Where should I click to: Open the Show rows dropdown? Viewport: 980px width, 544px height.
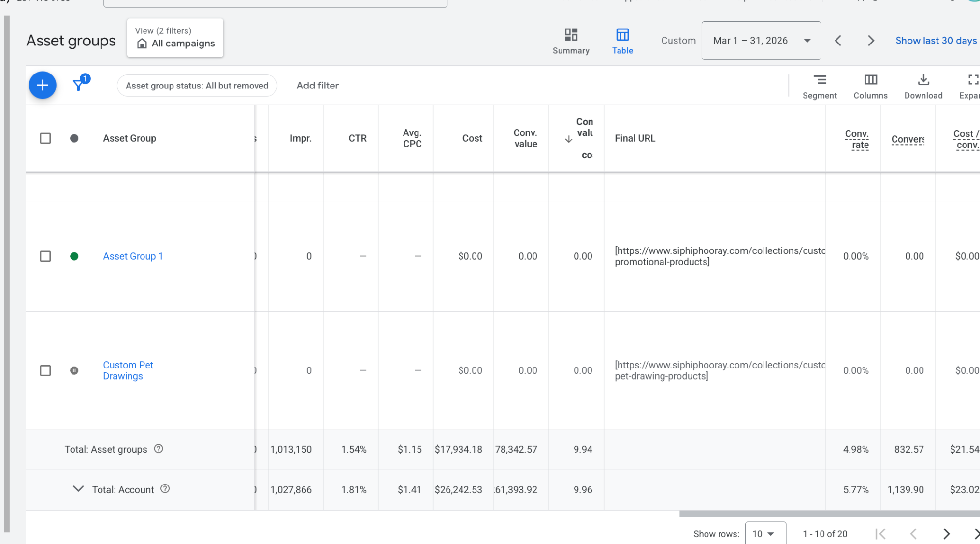(765, 534)
